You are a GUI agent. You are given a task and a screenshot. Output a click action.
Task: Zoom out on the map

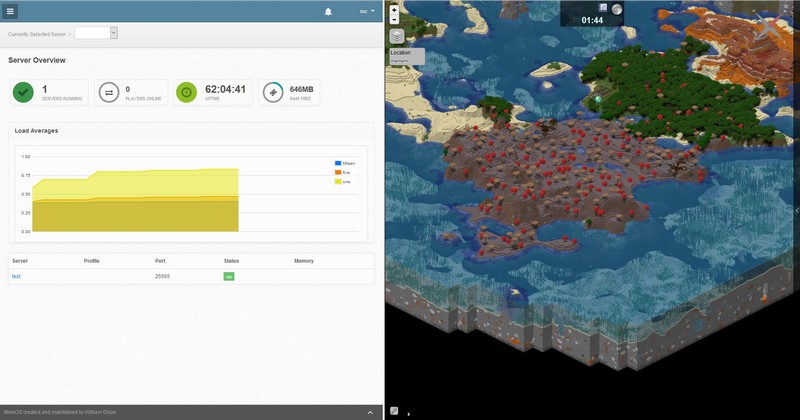[394, 19]
